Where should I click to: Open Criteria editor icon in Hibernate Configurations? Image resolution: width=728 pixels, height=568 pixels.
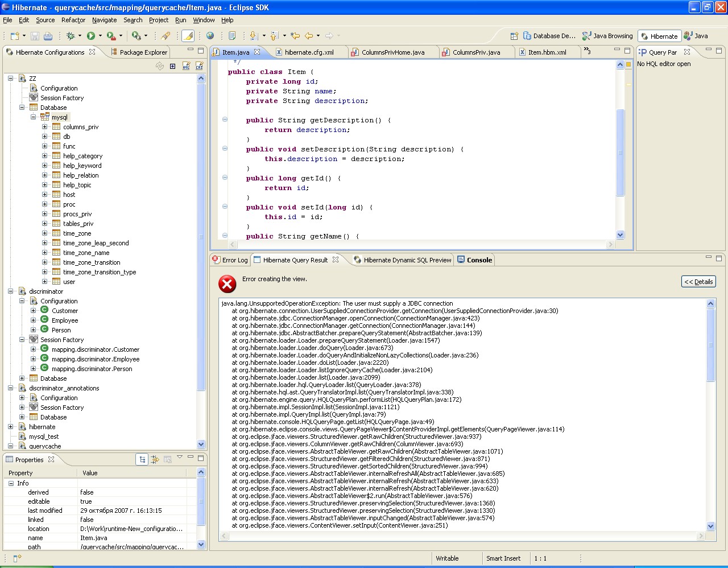pos(199,67)
